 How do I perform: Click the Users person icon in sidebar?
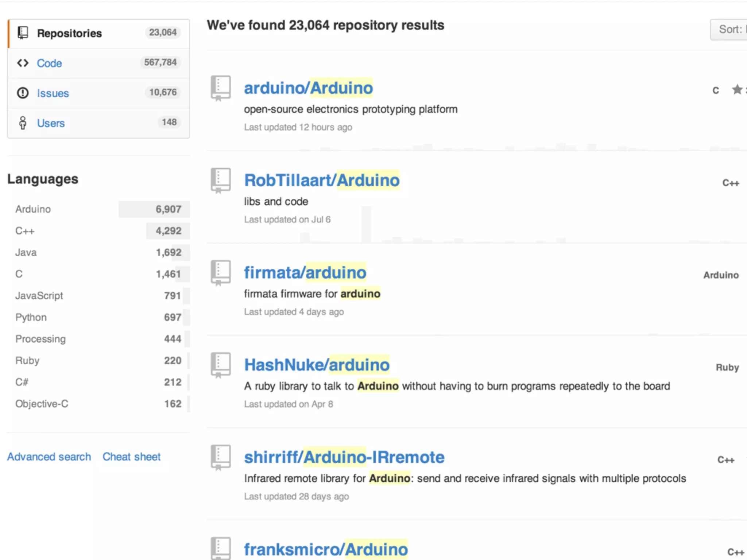[x=23, y=123]
